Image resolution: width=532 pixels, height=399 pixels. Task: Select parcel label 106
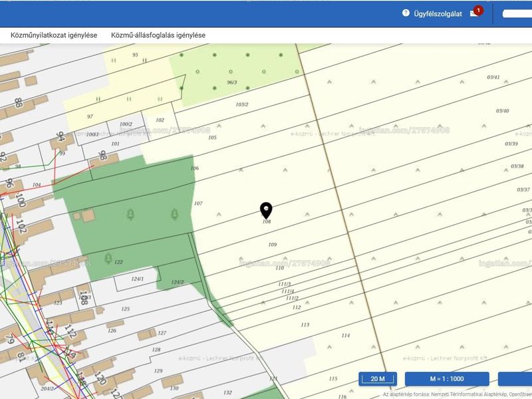195,168
